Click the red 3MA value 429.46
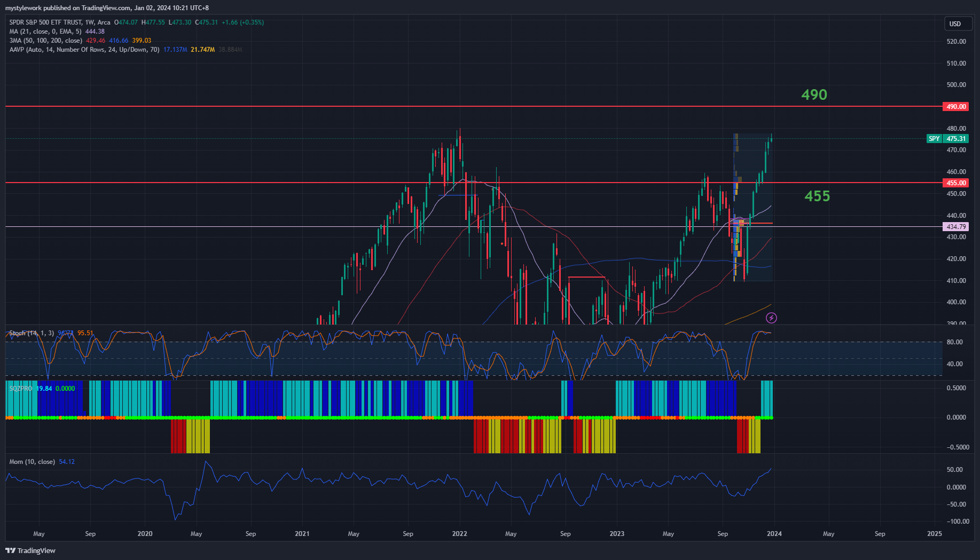 (96, 41)
